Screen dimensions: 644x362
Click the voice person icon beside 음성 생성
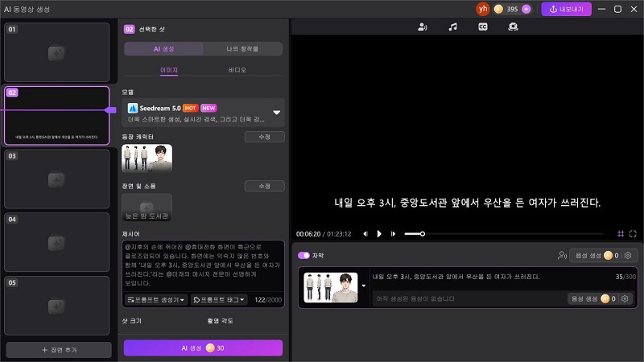562,255
